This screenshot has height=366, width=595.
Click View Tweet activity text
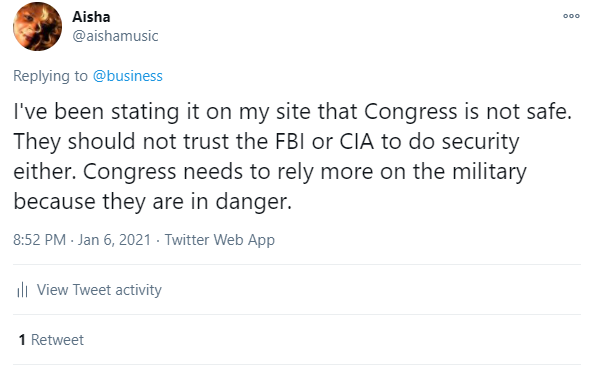[99, 290]
